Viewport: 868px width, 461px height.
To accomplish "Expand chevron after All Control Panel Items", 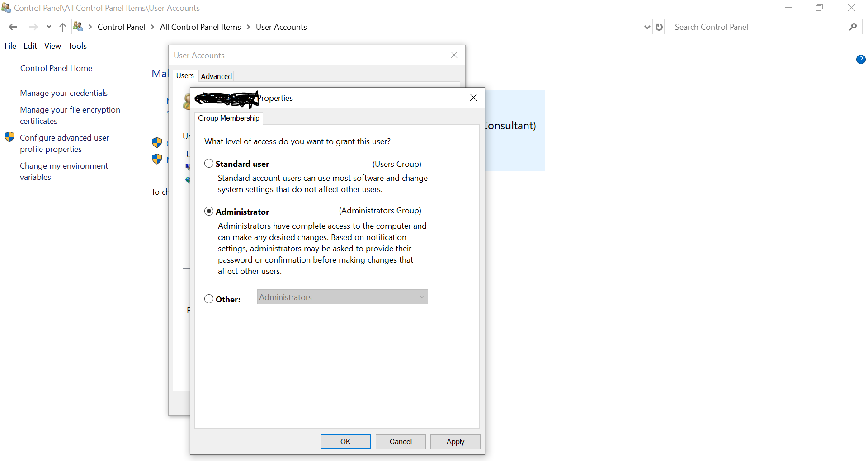I will point(248,27).
